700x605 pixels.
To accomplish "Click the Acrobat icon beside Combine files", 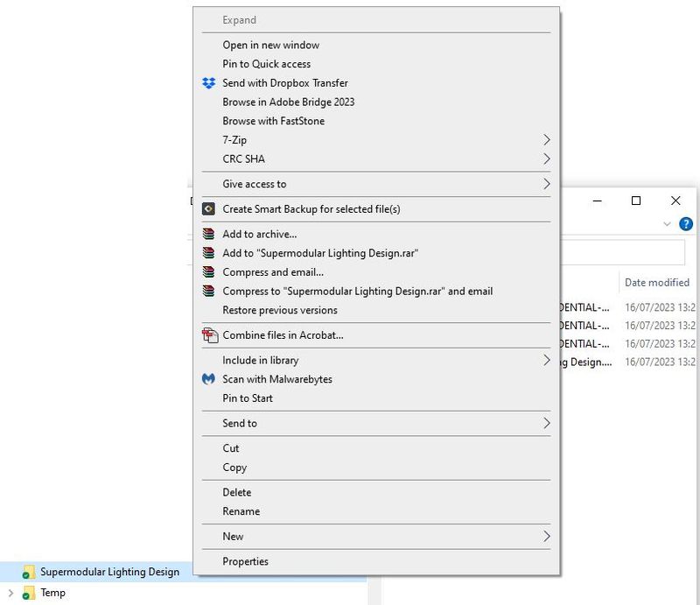I will click(x=208, y=335).
